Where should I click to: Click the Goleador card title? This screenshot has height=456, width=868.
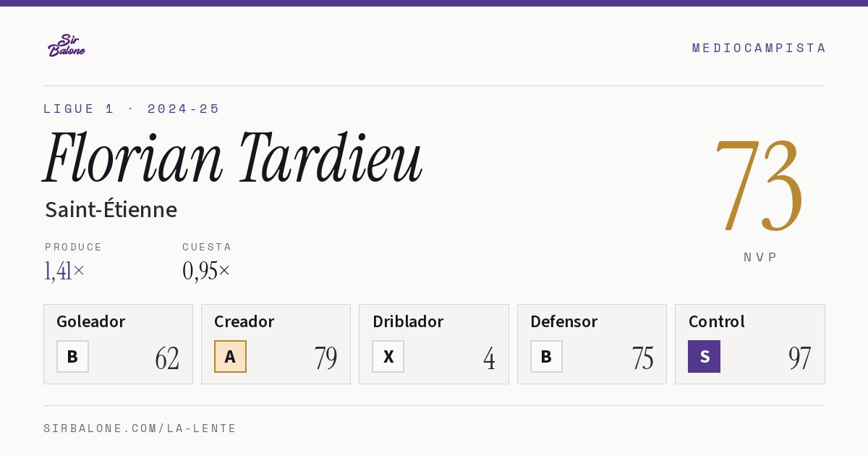[x=91, y=321]
